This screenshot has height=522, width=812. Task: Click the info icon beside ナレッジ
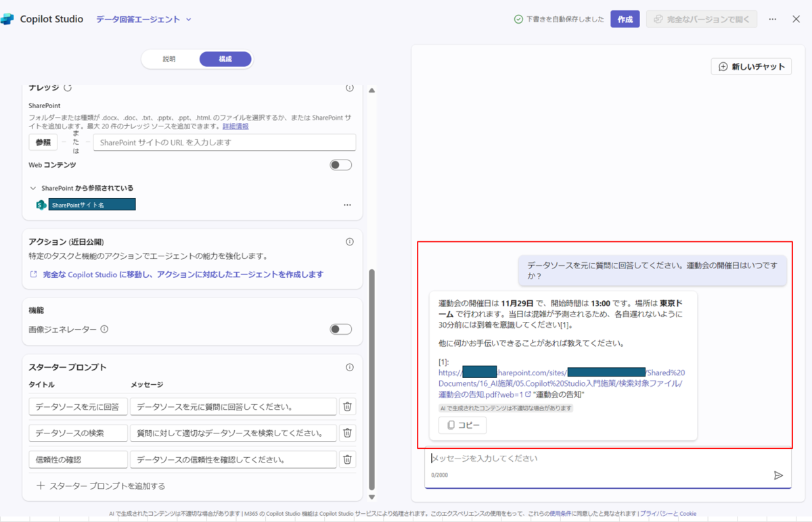click(350, 88)
